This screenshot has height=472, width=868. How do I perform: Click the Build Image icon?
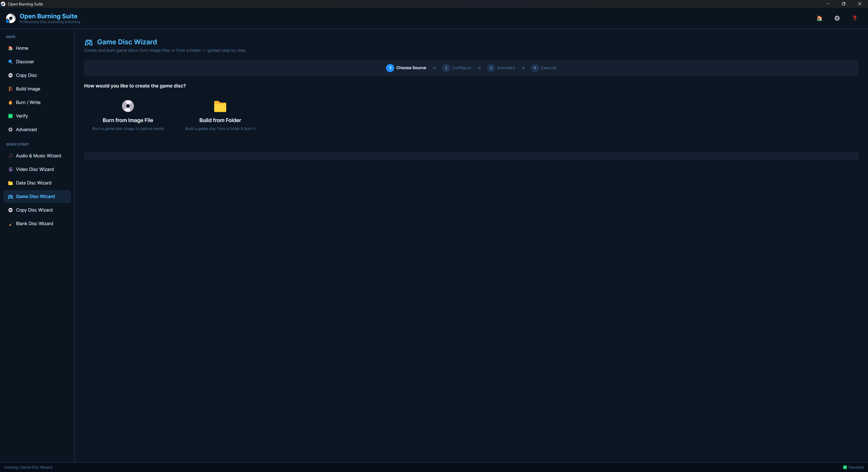tap(10, 89)
